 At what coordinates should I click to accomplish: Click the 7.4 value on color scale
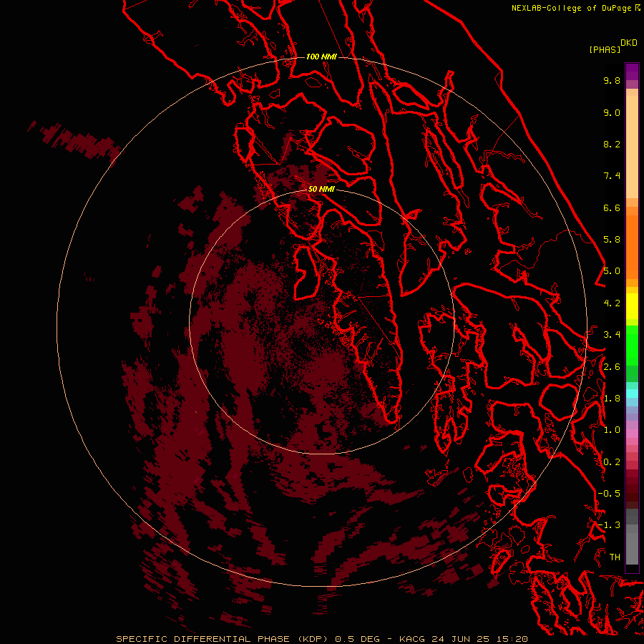(612, 176)
